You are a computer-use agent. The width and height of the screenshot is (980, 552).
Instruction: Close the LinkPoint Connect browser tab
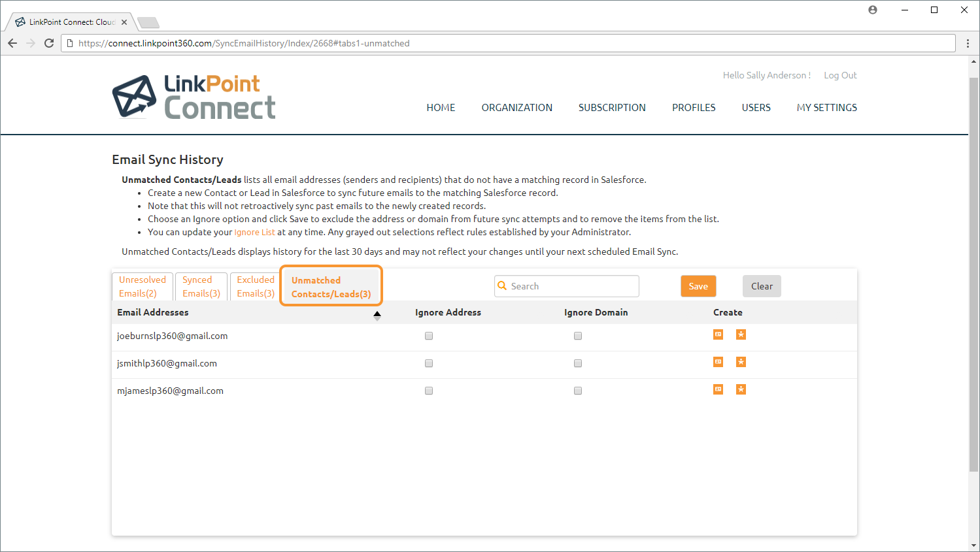point(124,22)
